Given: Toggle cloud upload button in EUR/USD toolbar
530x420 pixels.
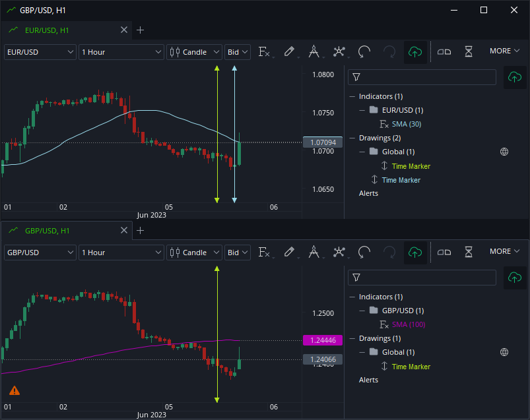Looking at the screenshot, I should pyautogui.click(x=415, y=52).
